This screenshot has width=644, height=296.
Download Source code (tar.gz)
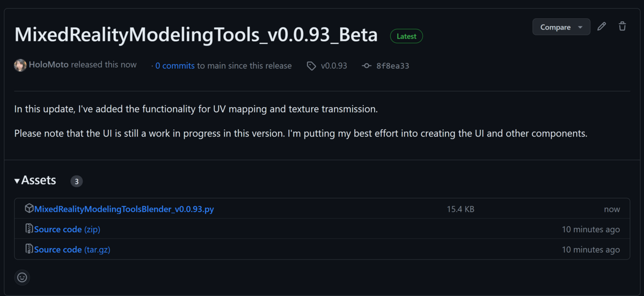coord(72,250)
